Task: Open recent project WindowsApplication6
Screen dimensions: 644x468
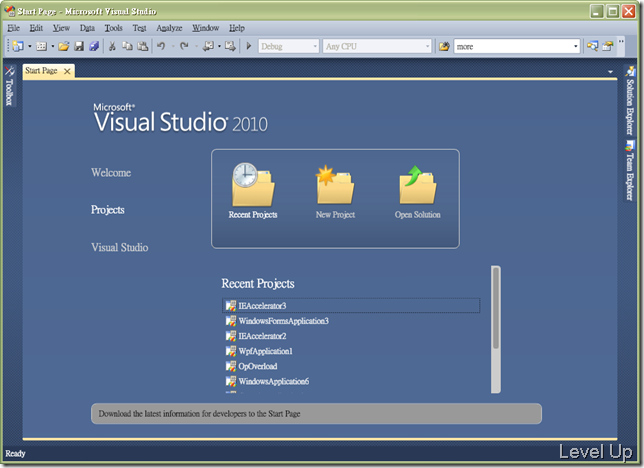Action: 274,382
